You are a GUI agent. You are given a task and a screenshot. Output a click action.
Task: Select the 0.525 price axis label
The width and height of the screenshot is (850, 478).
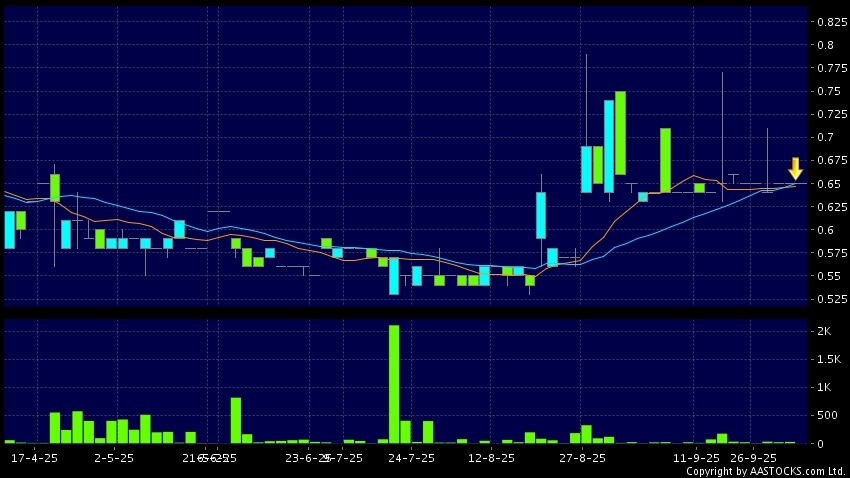coord(832,299)
